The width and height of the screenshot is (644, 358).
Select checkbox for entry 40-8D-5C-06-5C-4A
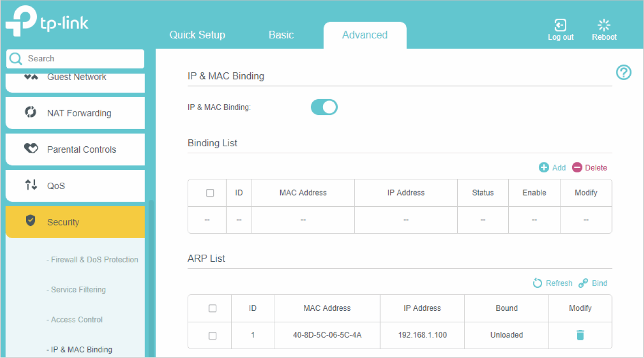point(212,335)
